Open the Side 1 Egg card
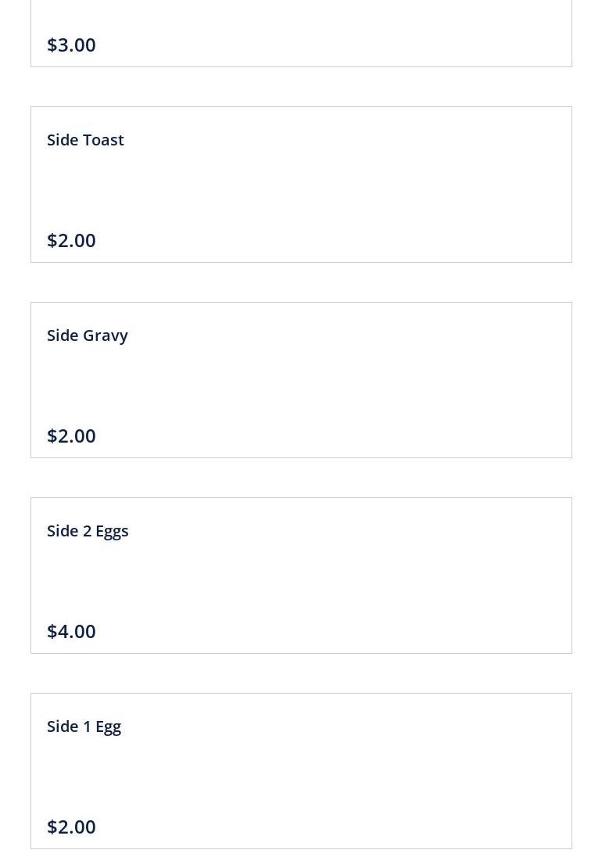This screenshot has width=602, height=868. coord(301,770)
